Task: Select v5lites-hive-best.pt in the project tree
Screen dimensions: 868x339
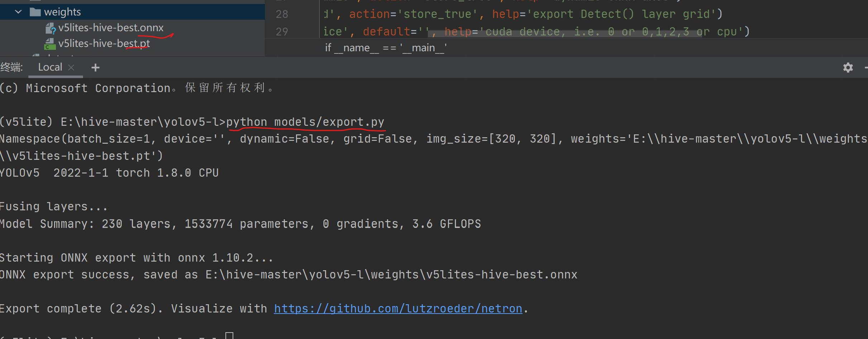Action: (104, 43)
